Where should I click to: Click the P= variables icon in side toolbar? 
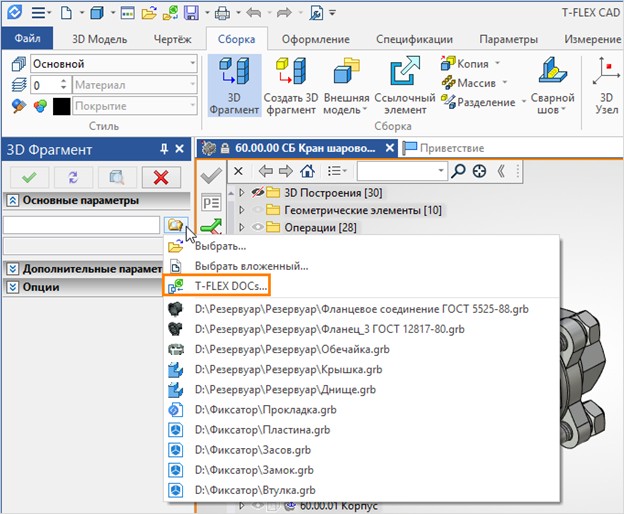[x=211, y=203]
